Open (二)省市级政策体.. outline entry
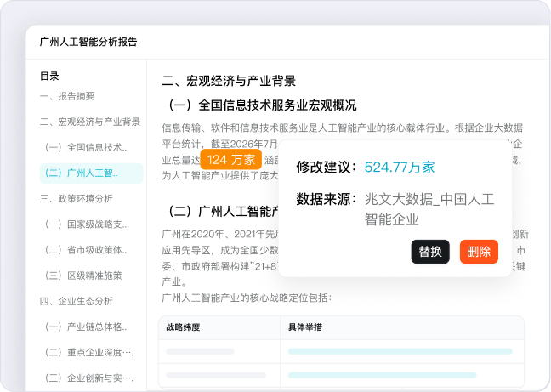Screen dimensions: 551x392 86,250
